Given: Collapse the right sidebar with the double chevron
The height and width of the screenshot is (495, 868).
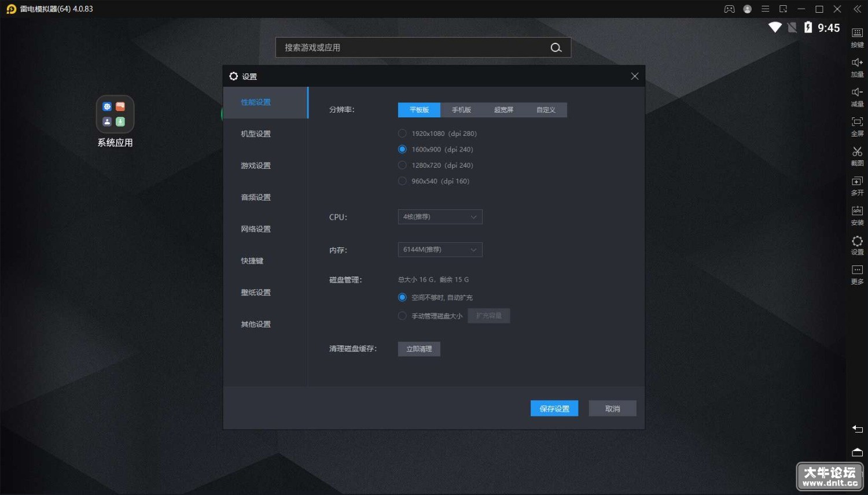Looking at the screenshot, I should (857, 9).
